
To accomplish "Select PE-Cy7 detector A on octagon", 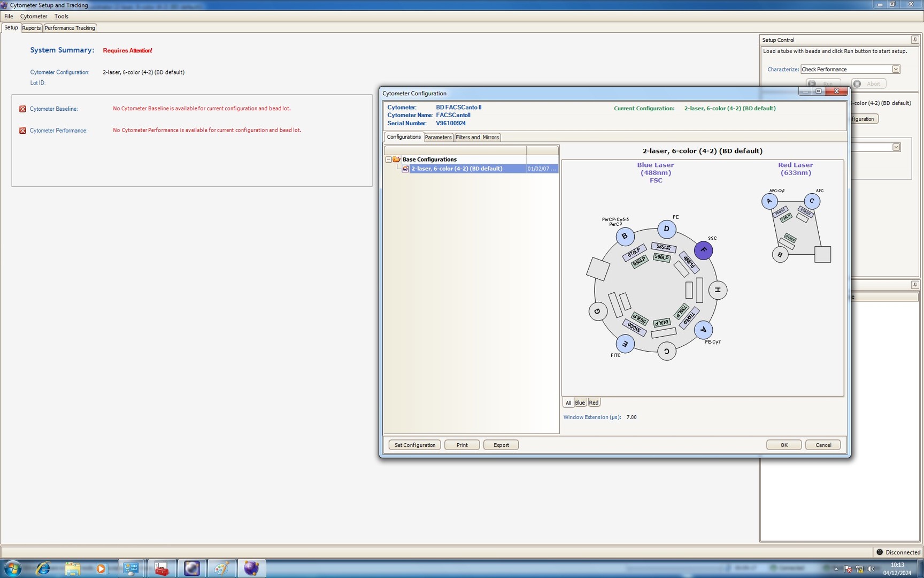I will 703,330.
